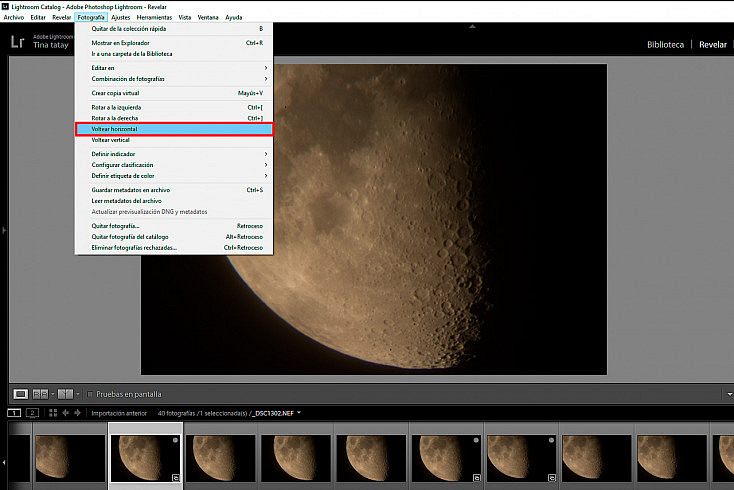
Task: Expand the Definir indicador submenu
Action: coord(174,154)
